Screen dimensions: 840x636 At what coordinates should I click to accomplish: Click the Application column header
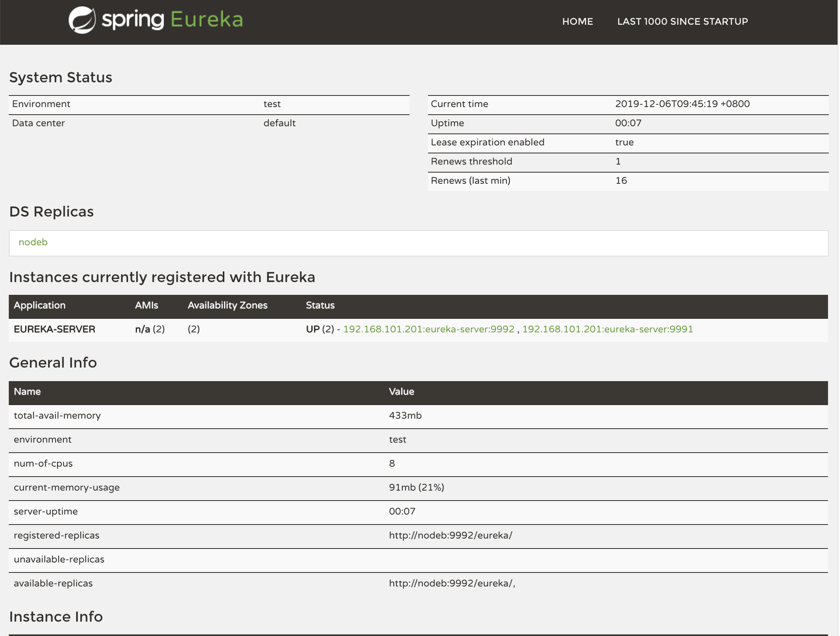click(40, 306)
